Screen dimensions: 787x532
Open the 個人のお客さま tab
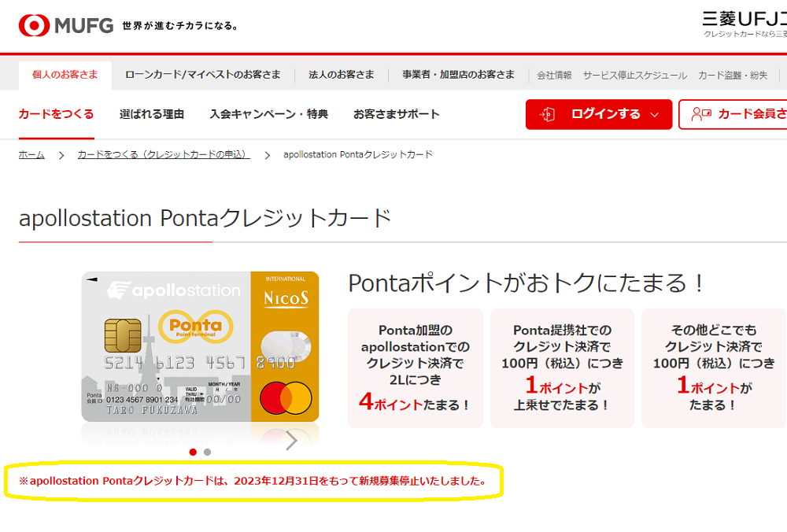[65, 75]
